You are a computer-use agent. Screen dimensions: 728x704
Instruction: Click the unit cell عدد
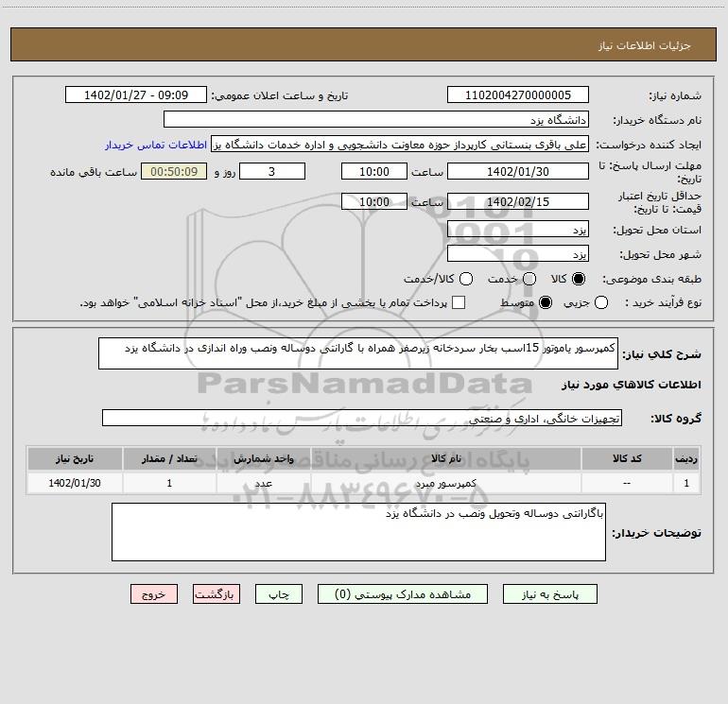263,483
